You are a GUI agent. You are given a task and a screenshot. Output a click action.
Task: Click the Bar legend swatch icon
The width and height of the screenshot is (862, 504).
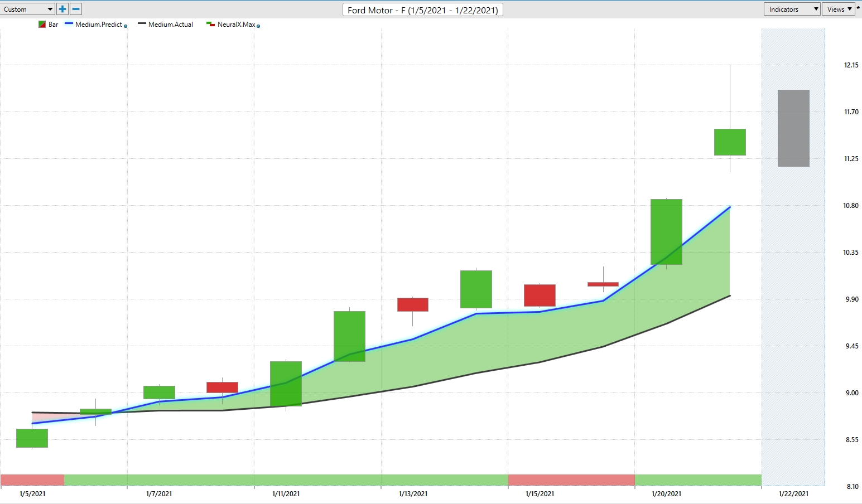click(x=42, y=25)
